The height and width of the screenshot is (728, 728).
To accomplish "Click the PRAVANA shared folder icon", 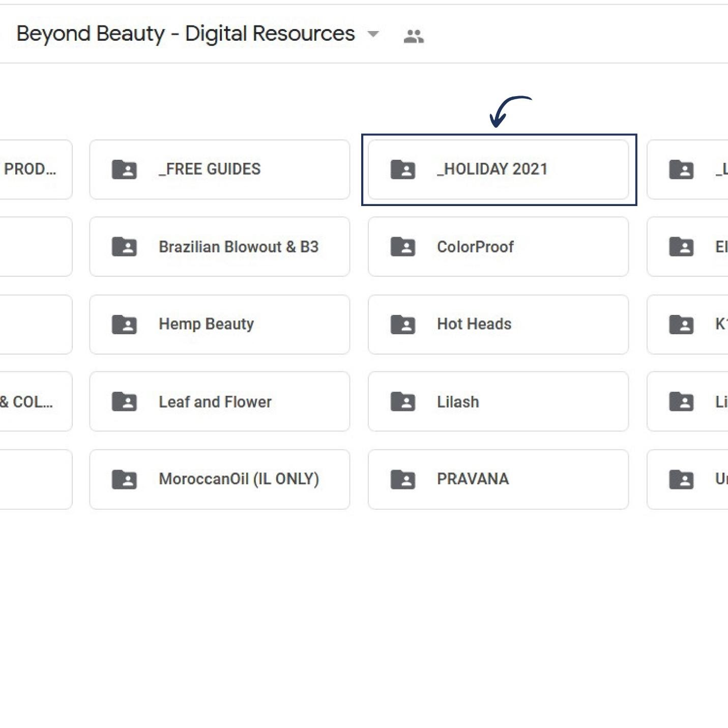I will [x=402, y=479].
